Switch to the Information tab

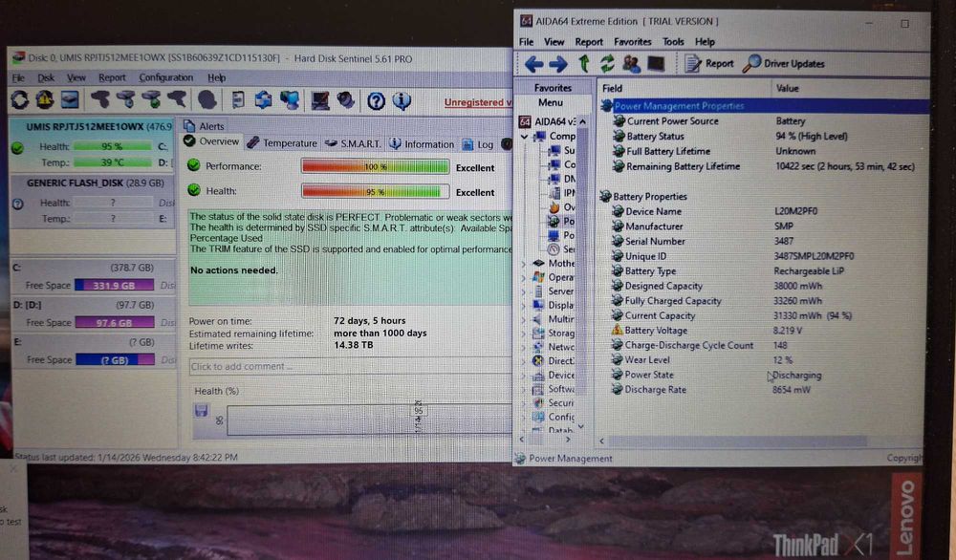422,143
